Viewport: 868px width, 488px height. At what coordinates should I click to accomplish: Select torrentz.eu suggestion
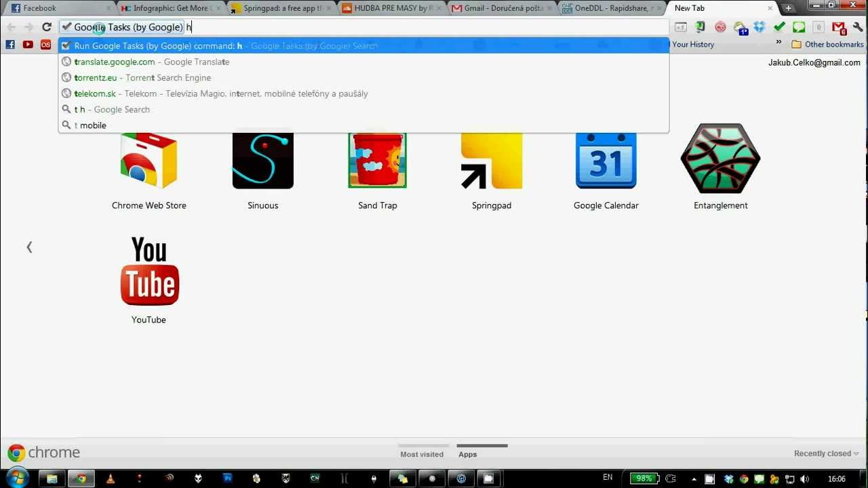(363, 78)
